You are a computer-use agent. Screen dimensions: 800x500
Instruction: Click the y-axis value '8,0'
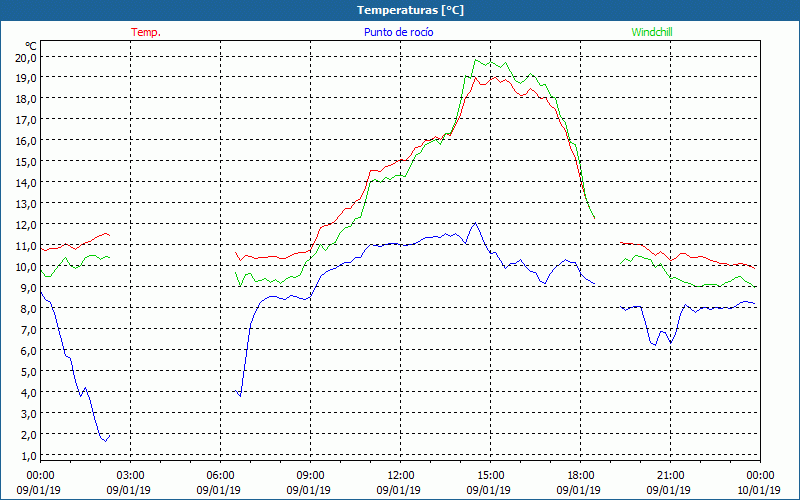pyautogui.click(x=28, y=309)
